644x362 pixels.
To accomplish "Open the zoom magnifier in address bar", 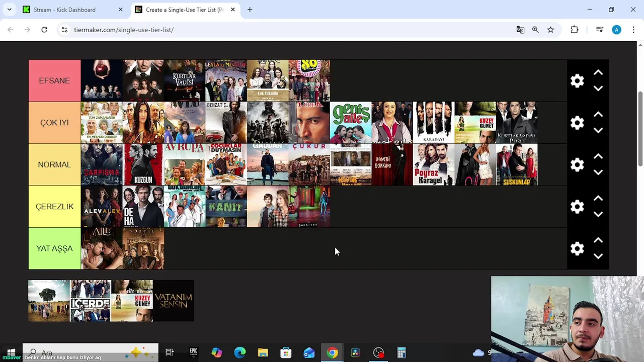I will [x=535, y=30].
